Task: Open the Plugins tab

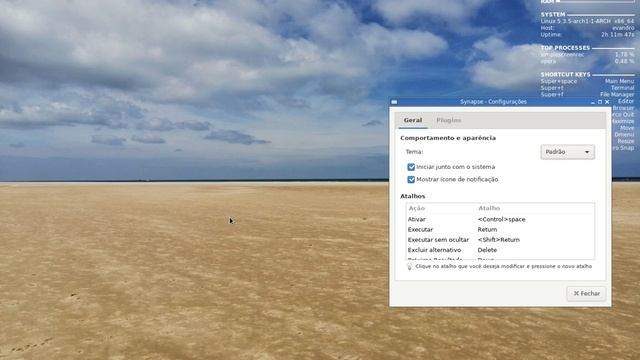Action: (x=449, y=120)
